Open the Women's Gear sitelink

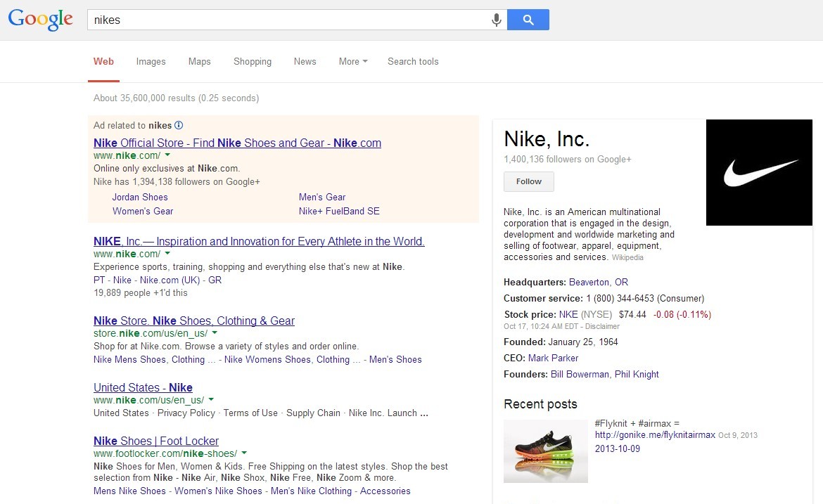click(x=143, y=211)
